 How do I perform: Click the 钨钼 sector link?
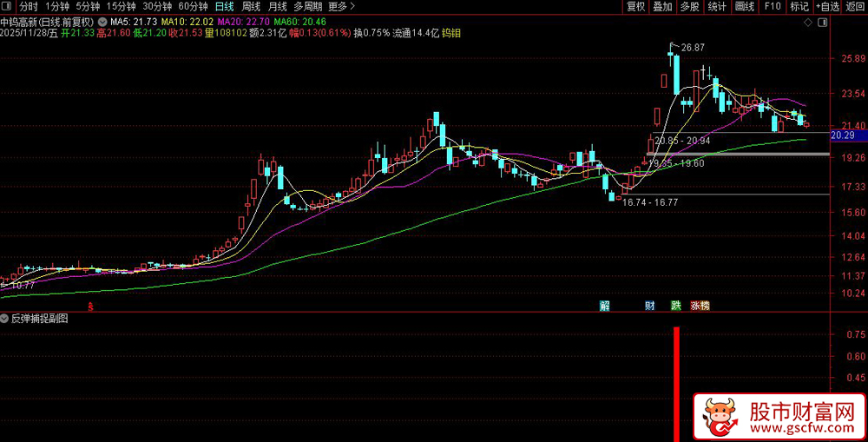(451, 33)
